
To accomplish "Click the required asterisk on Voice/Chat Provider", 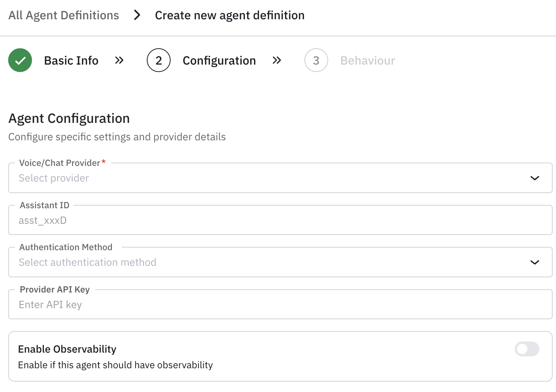I will coord(103,162).
